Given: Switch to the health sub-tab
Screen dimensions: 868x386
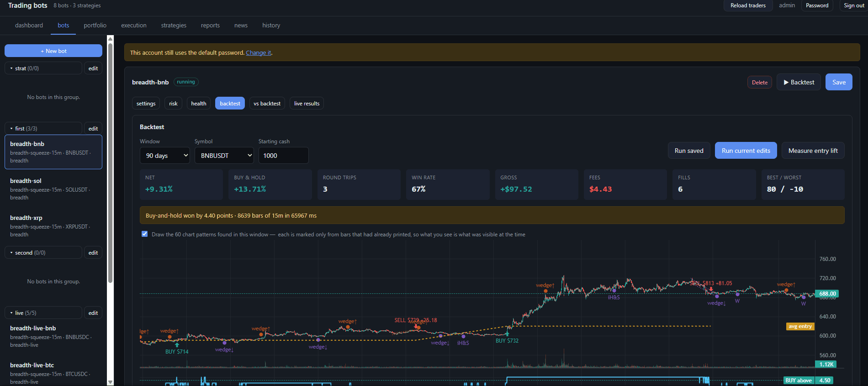Looking at the screenshot, I should (198, 103).
